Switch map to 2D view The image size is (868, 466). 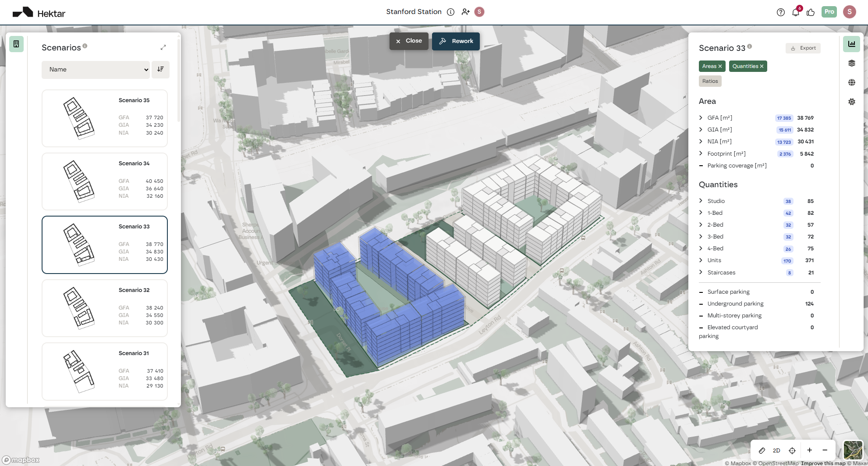pos(776,450)
